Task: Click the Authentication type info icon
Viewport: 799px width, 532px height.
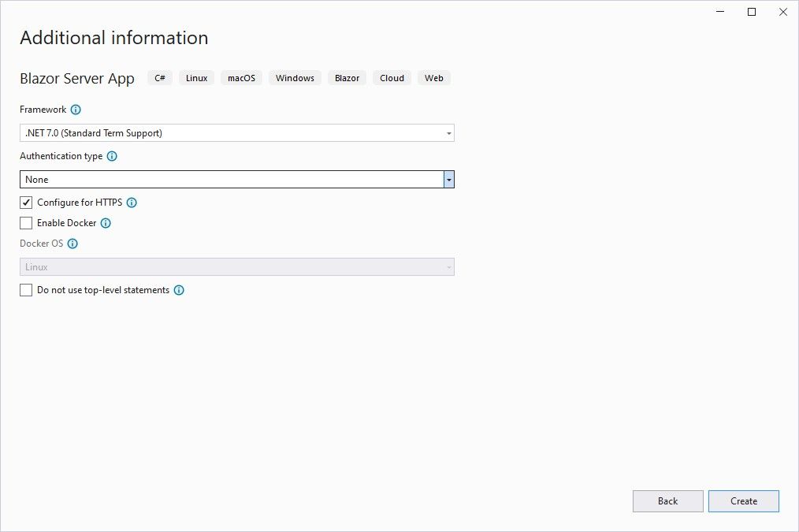Action: click(x=112, y=156)
